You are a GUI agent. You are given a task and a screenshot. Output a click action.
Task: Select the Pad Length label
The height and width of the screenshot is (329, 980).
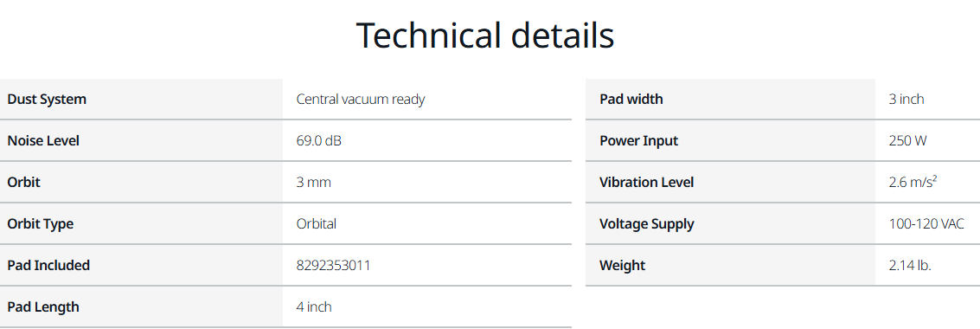43,306
